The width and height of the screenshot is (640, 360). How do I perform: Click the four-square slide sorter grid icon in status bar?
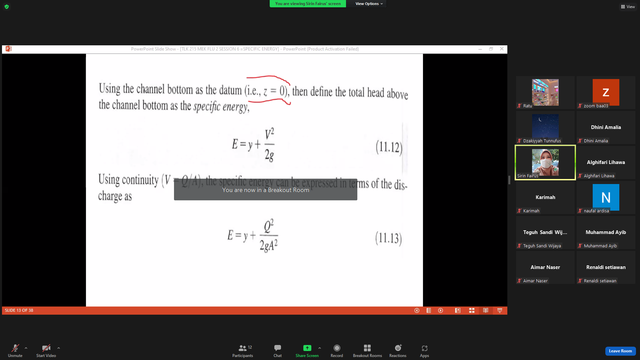coord(472,311)
